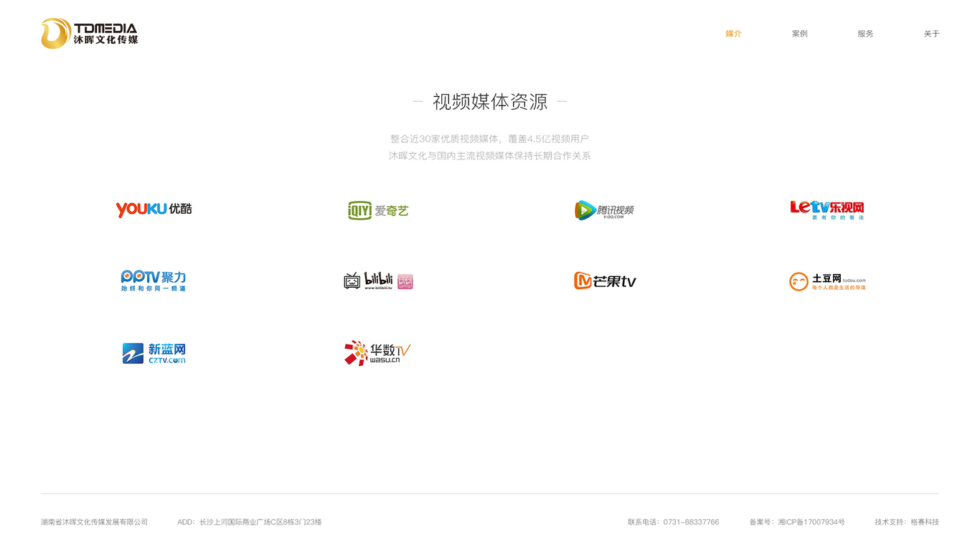
Task: Open the 芒果tv logo
Action: click(605, 281)
